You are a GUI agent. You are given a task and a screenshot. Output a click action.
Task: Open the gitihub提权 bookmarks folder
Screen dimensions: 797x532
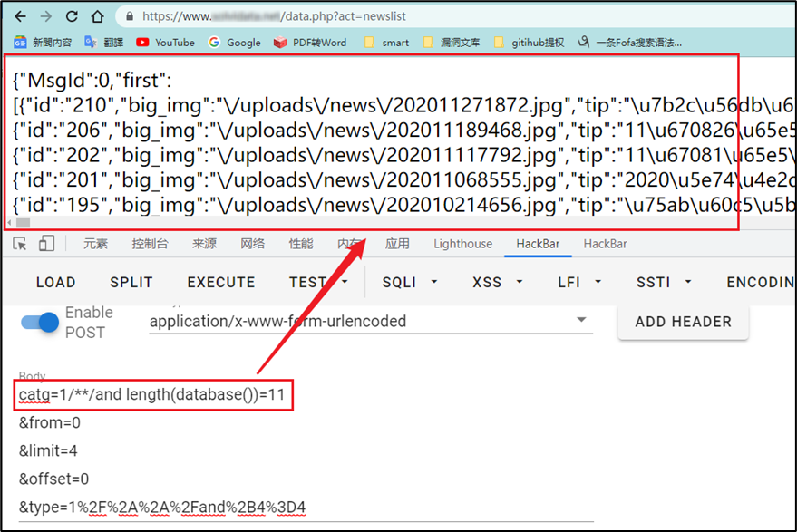coord(530,43)
